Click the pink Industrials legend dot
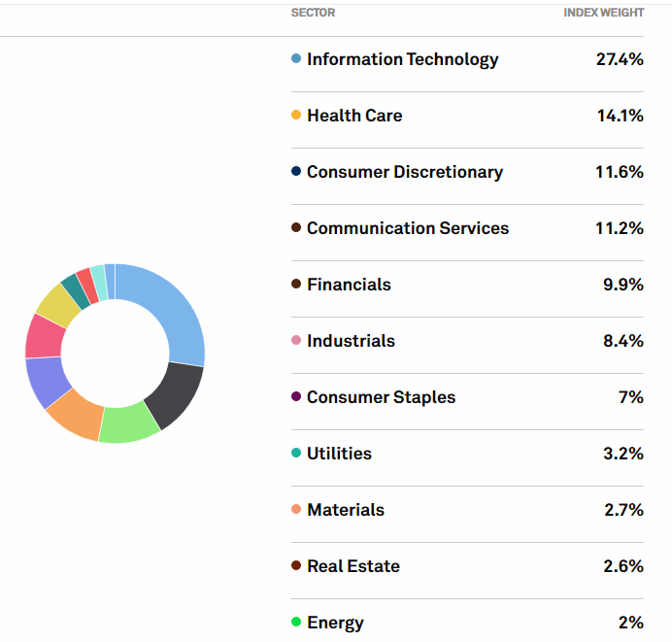 click(296, 341)
